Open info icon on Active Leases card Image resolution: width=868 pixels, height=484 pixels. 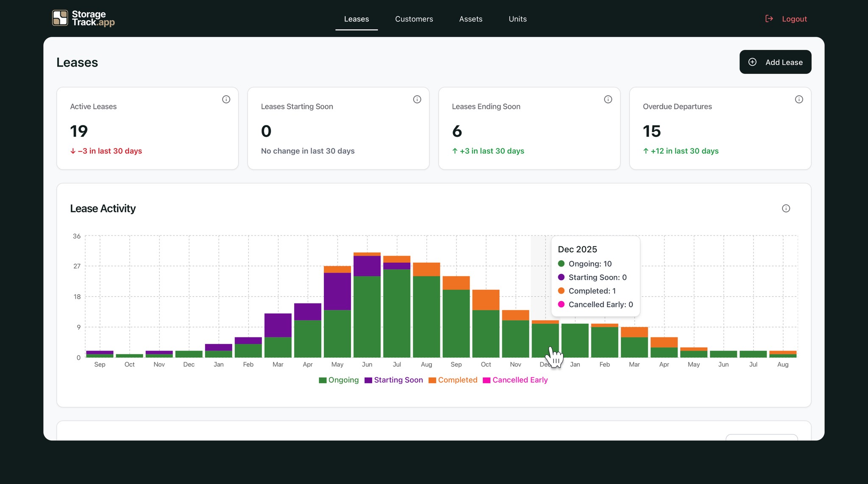point(226,99)
